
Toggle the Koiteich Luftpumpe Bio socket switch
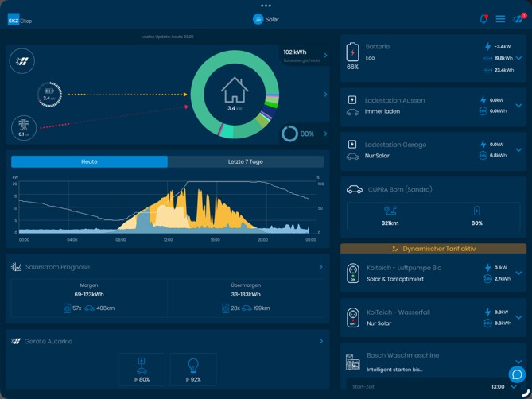pyautogui.click(x=353, y=273)
